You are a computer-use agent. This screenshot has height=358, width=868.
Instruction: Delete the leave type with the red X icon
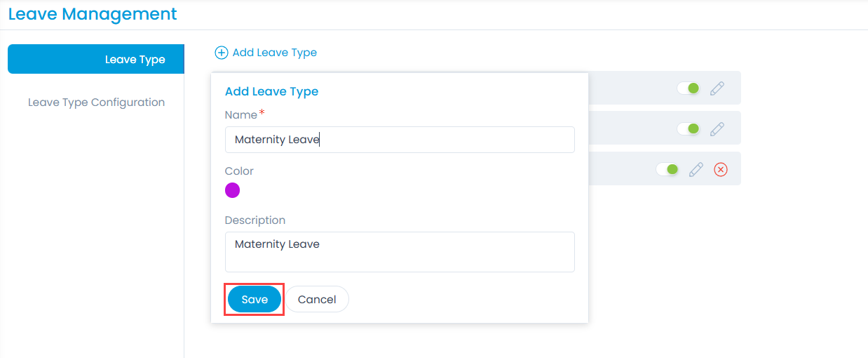[720, 170]
